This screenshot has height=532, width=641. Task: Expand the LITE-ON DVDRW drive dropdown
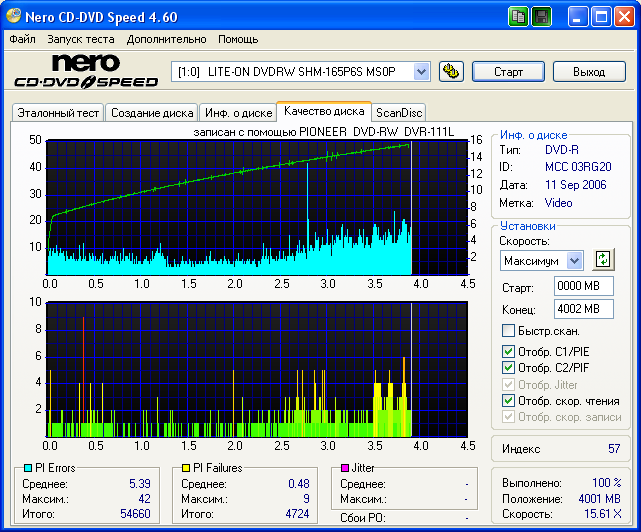pos(421,71)
